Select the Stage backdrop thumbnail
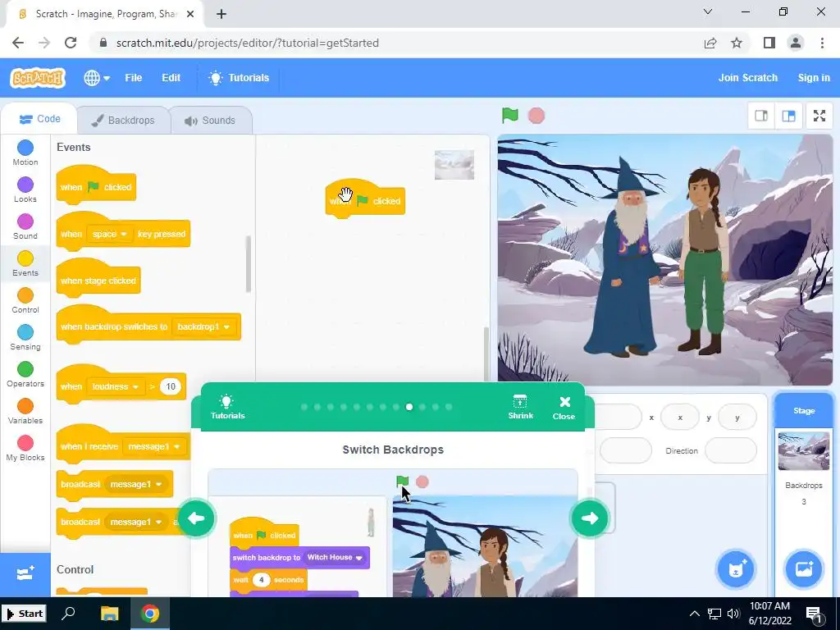The width and height of the screenshot is (840, 630). click(804, 450)
